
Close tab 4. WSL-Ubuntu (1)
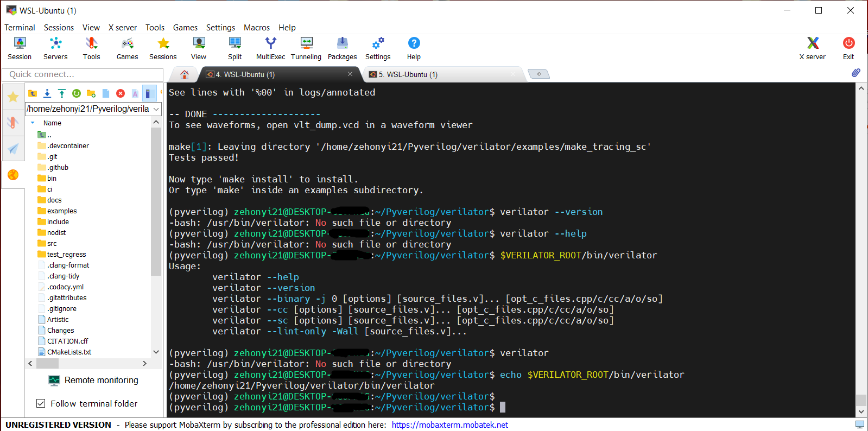tap(350, 74)
